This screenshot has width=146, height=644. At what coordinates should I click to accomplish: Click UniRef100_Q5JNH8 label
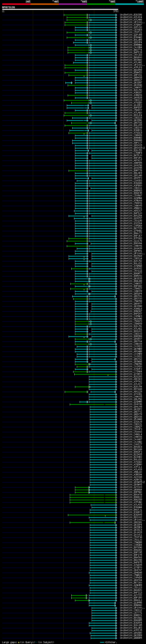click(131, 419)
